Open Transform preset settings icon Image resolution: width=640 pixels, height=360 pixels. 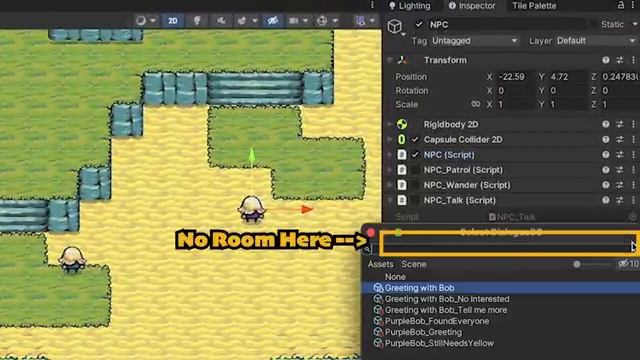pyautogui.click(x=620, y=60)
